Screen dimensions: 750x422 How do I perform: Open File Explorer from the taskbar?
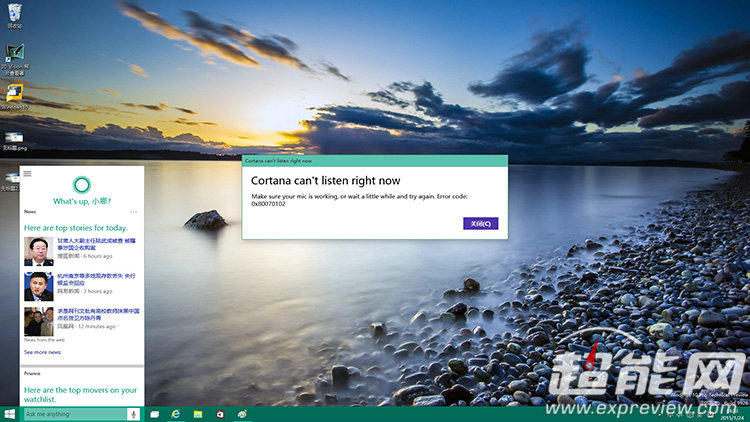point(198,414)
